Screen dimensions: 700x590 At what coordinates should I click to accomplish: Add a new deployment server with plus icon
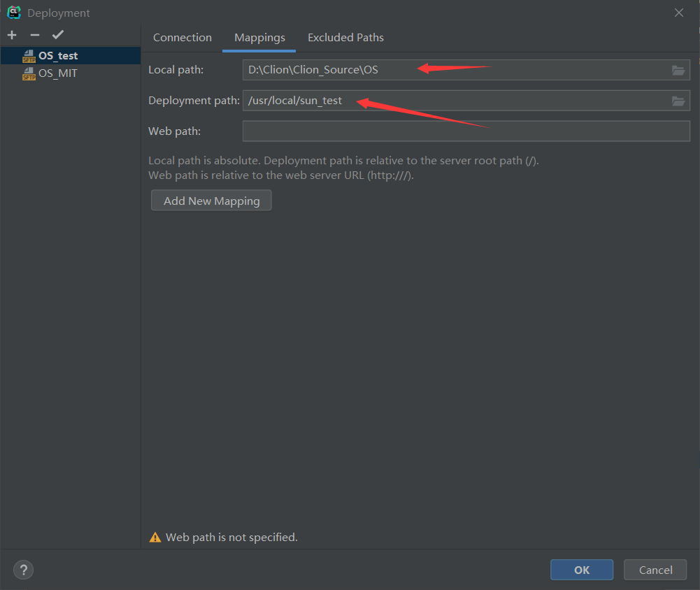coord(12,35)
